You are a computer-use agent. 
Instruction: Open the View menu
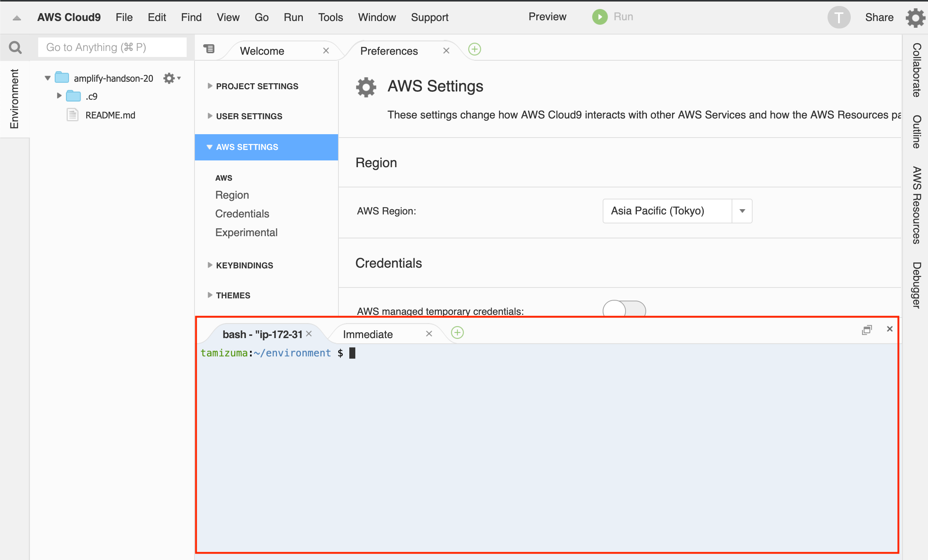(x=228, y=17)
